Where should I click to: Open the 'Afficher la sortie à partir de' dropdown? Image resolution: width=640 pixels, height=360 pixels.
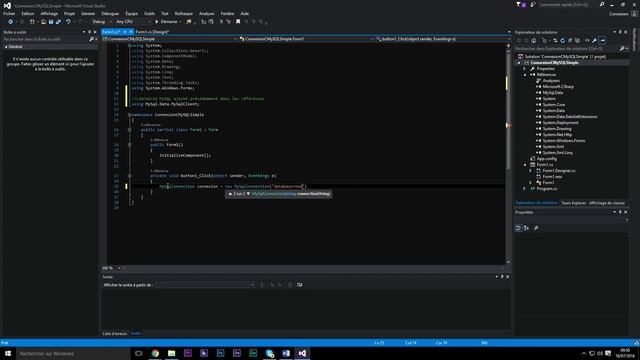205,285
